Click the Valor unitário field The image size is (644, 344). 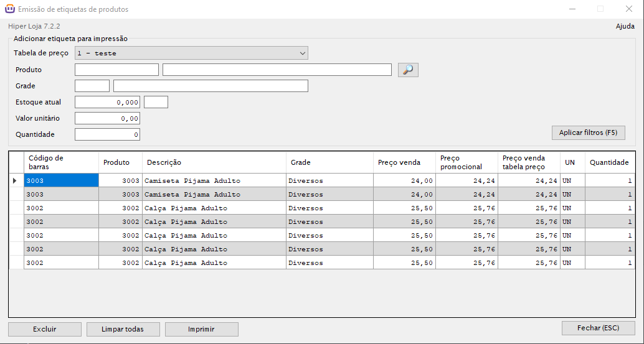click(x=107, y=118)
